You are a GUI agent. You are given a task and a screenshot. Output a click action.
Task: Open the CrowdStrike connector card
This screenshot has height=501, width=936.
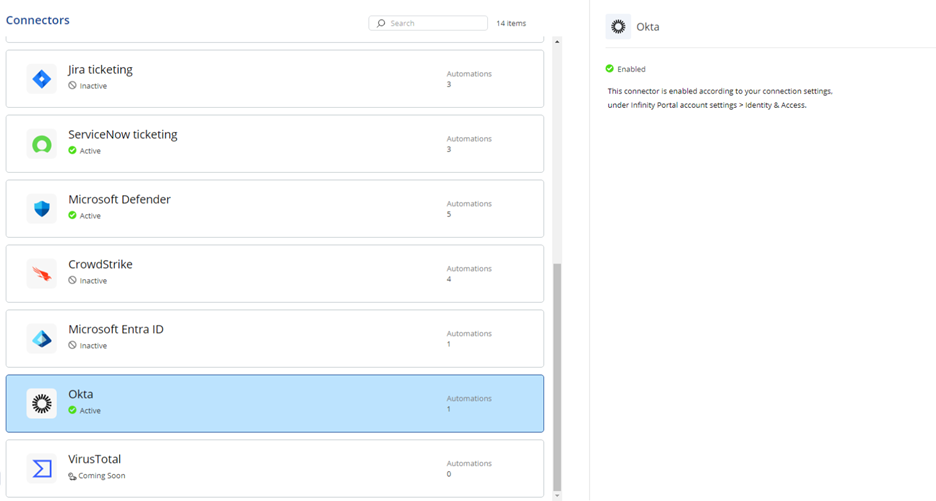point(275,273)
